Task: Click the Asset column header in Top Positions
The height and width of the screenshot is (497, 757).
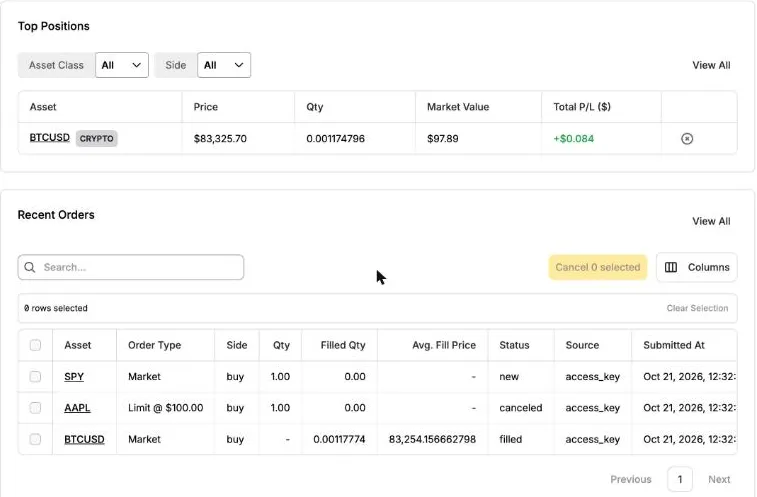Action: click(43, 107)
